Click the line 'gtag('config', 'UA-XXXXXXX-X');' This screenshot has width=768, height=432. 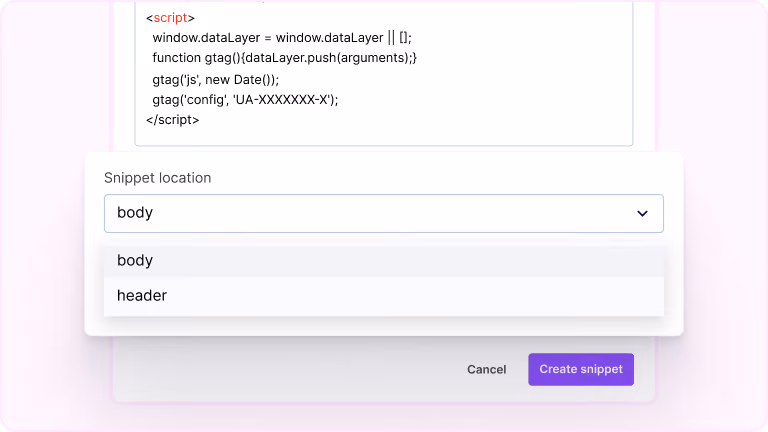(245, 100)
